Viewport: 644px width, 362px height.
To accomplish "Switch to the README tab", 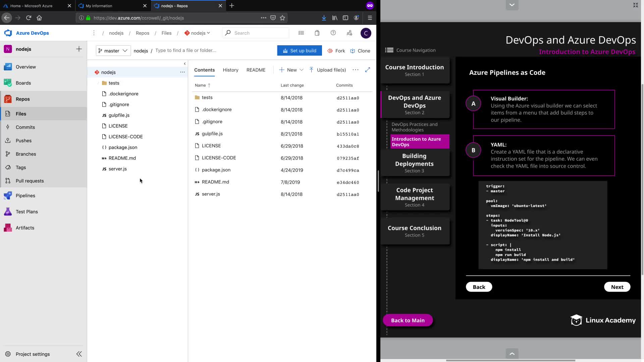I will pos(256,70).
